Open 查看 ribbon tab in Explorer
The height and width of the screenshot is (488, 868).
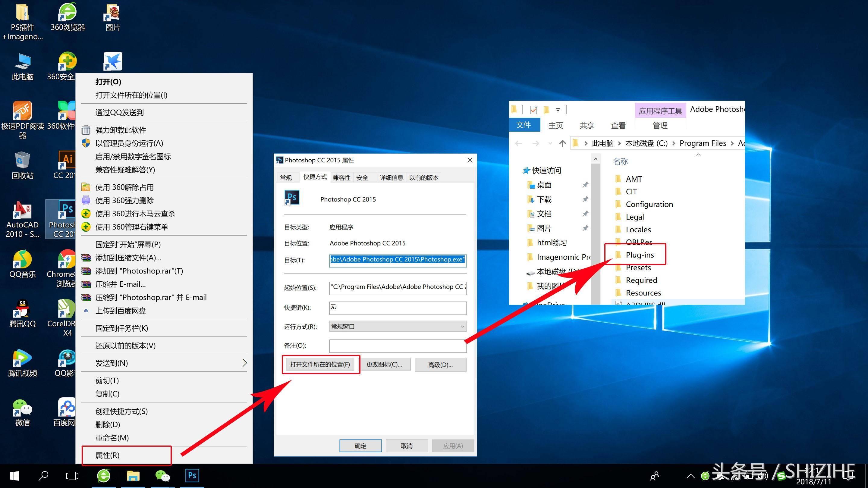pos(618,125)
